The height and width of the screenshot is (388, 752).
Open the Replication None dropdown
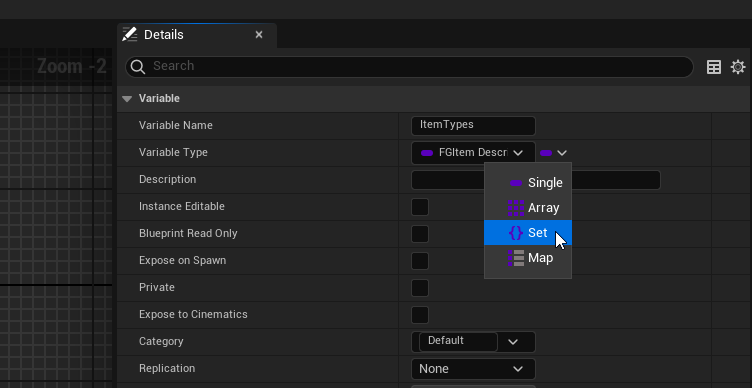click(x=473, y=369)
